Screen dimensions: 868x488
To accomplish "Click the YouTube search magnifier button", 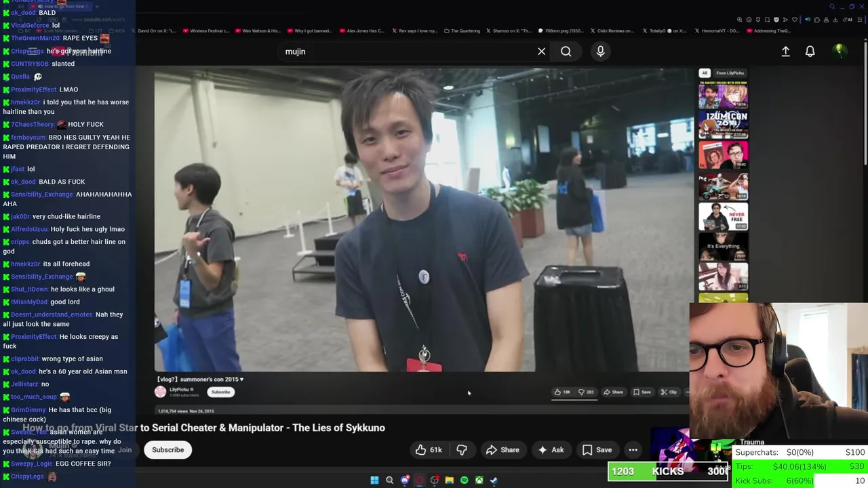I will click(x=566, y=52).
